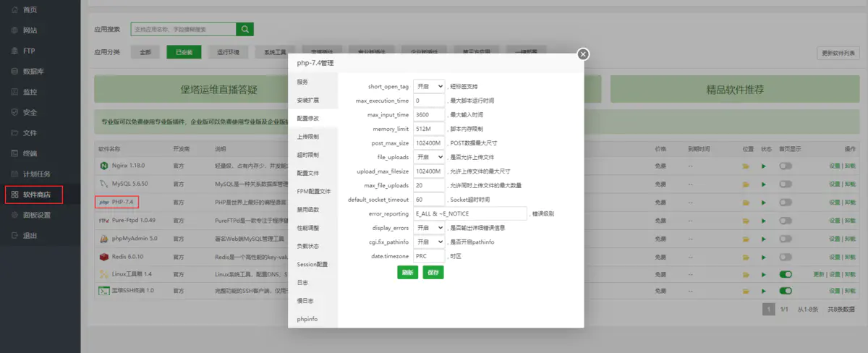
Task: Select the FTP icon in sidebar
Action: (14, 51)
